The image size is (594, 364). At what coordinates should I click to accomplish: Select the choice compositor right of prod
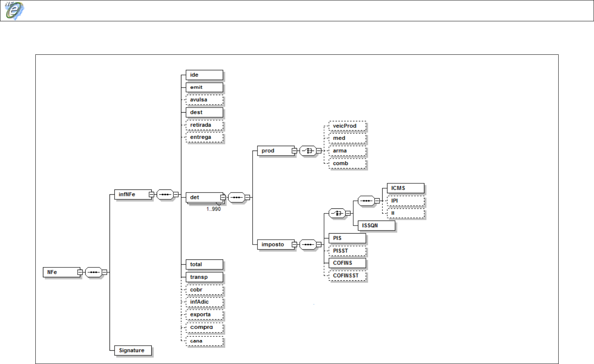[308, 151]
